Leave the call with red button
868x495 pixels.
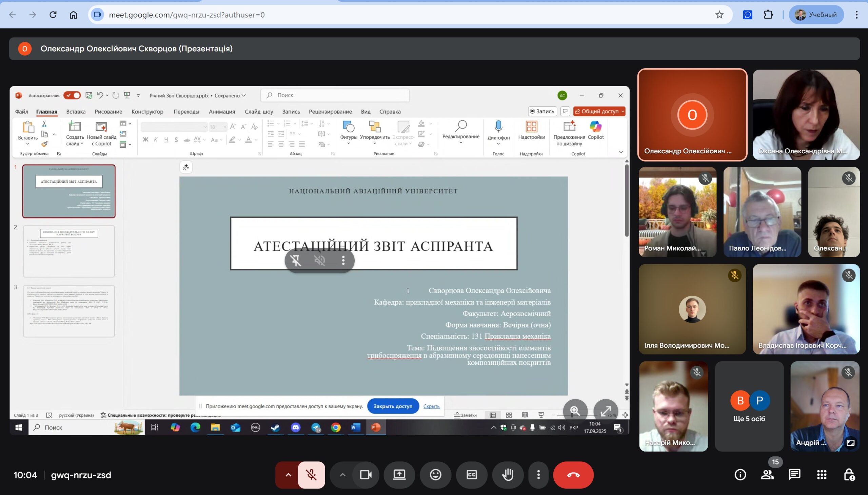click(573, 475)
